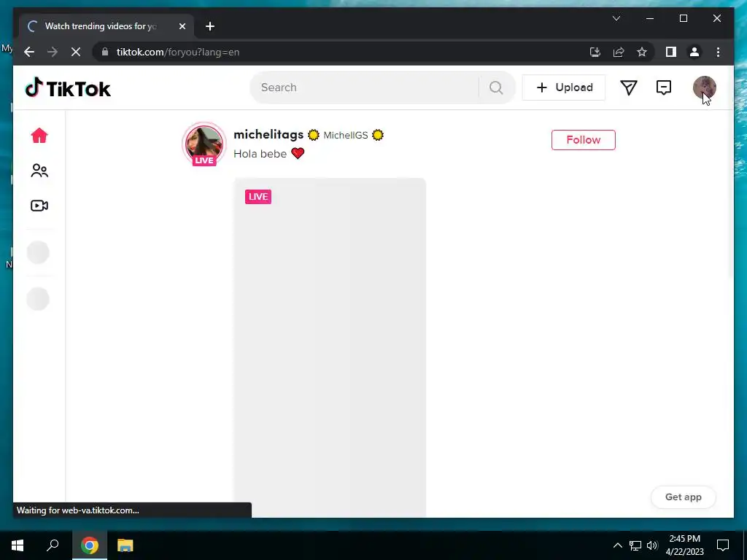
Task: Click the forward navigation arrow
Action: [53, 52]
